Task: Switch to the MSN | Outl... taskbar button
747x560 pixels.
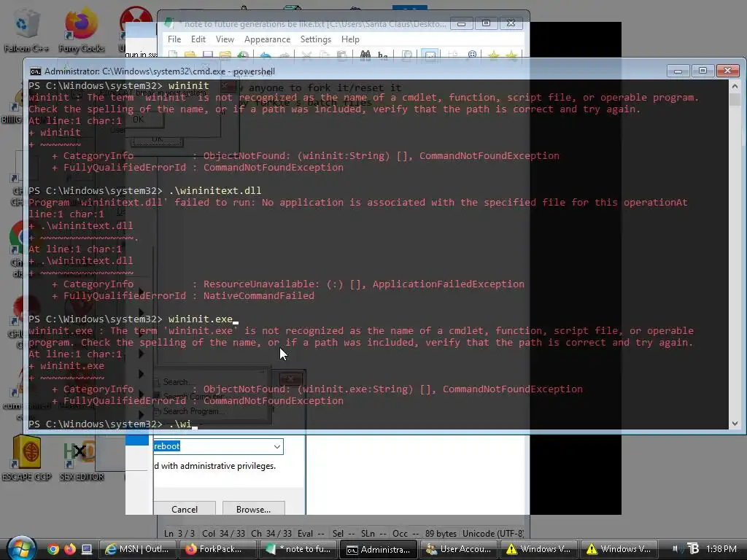Action: point(138,549)
